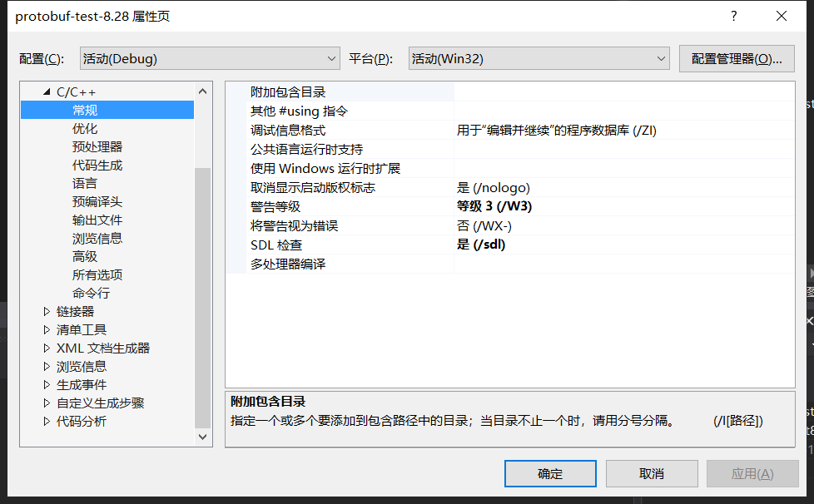Screen dimensions: 814x504
Task: Confirm settings with the 确定 button
Action: click(x=550, y=473)
